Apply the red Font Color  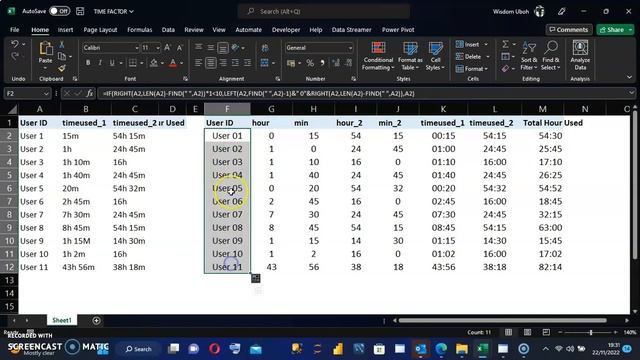coord(173,63)
